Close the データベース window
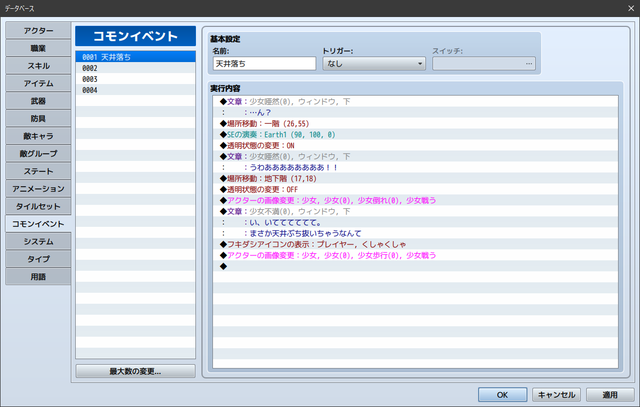Image resolution: width=640 pixels, height=407 pixels. [631, 8]
